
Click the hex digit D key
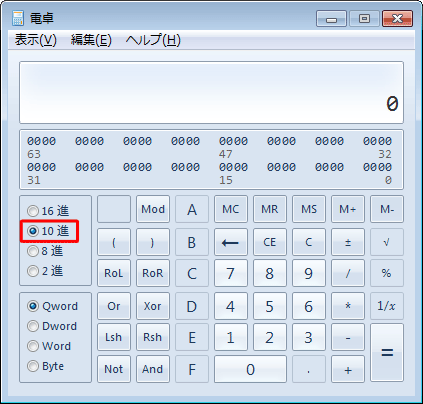[192, 306]
